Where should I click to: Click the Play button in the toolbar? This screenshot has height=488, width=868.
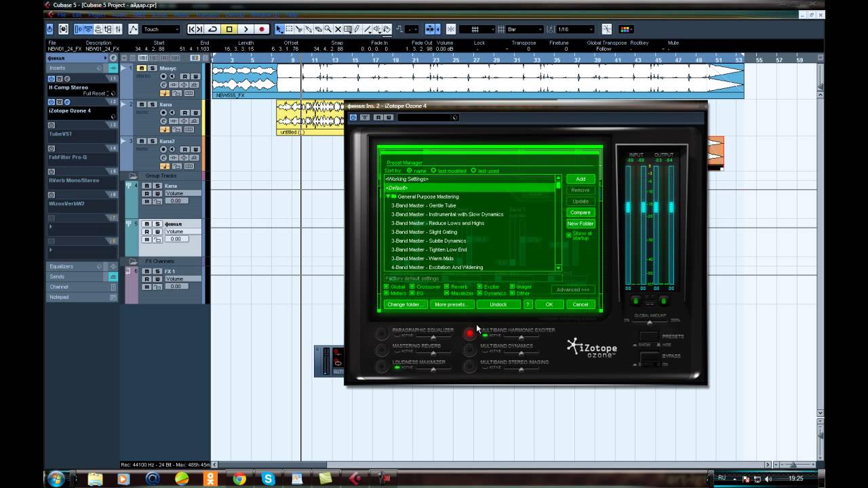(x=245, y=29)
